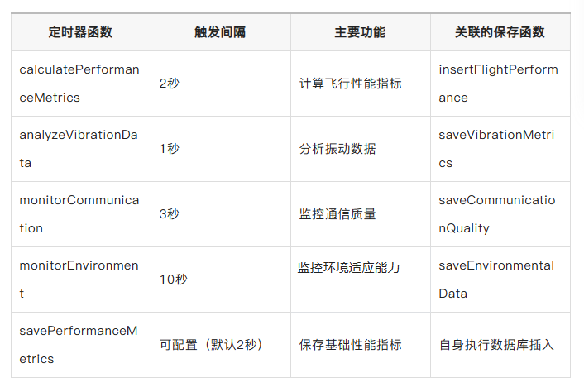
Task: Click the analyzeVibrationData function cell
Action: (79, 149)
